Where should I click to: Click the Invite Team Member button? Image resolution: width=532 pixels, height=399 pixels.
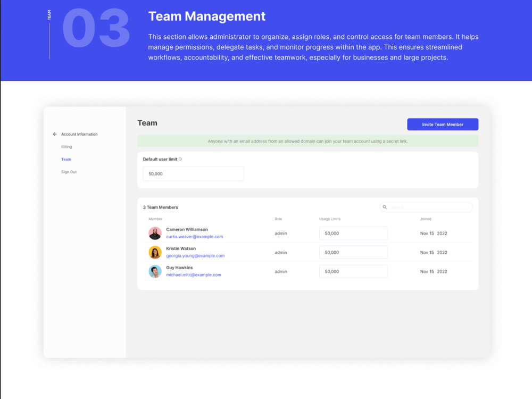(x=443, y=124)
